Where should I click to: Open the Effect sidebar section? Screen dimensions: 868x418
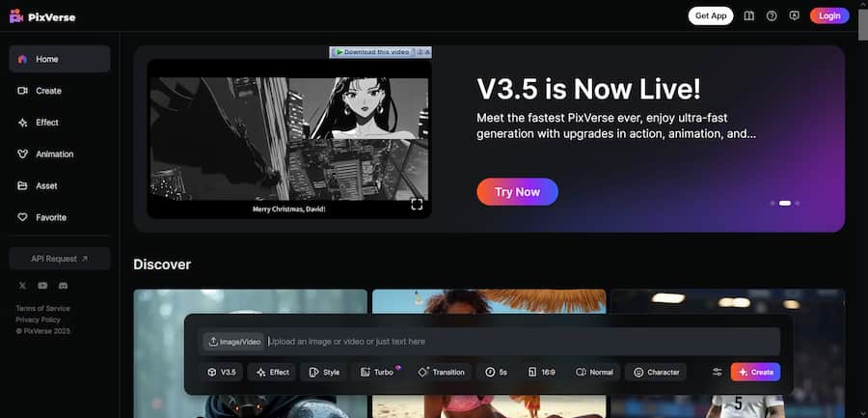(x=60, y=123)
